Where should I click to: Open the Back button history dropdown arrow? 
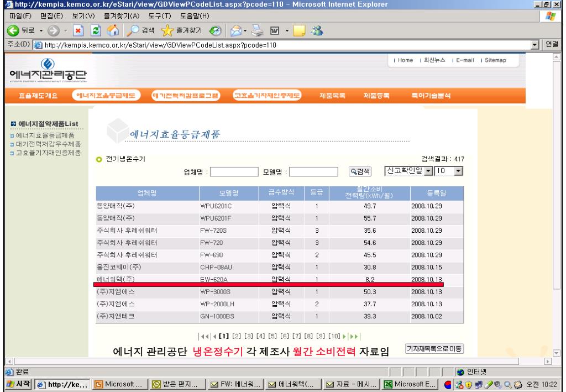(41, 31)
